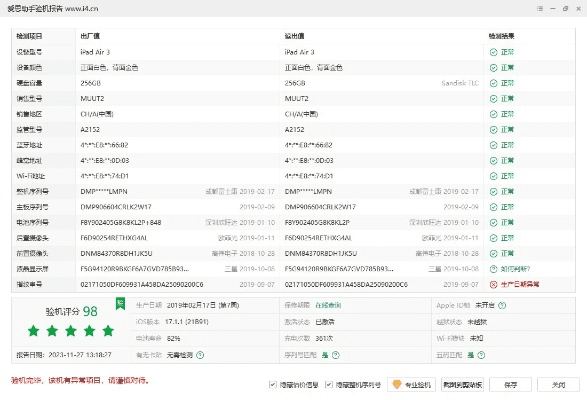Viewport: 587px width, 400px height.
Task: Click the activation status 已激活
Action: [x=325, y=322]
